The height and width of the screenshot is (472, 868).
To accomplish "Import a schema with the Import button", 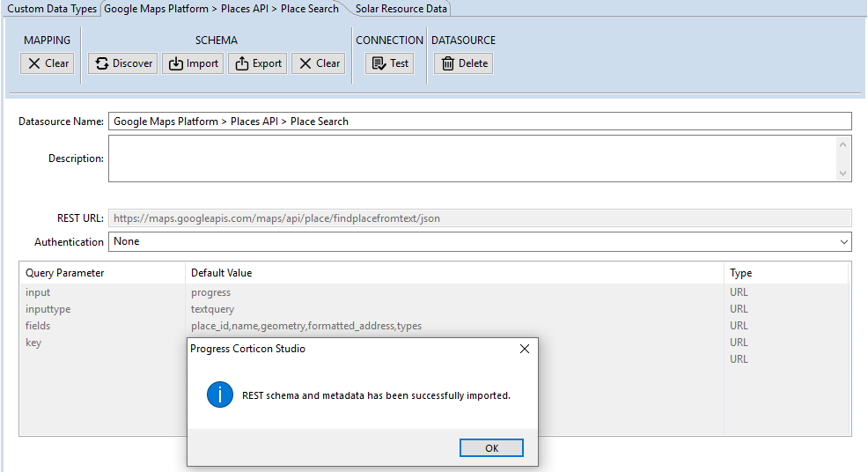I will coord(193,63).
